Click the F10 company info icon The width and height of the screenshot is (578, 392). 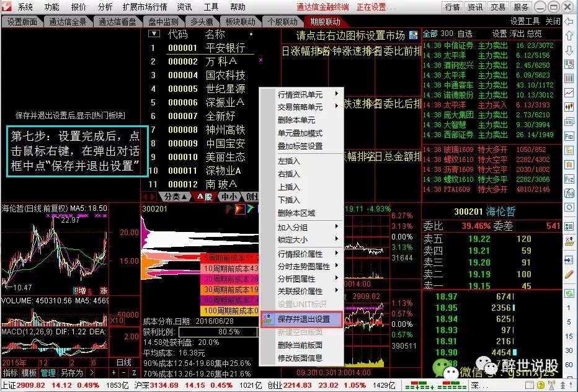(x=569, y=136)
